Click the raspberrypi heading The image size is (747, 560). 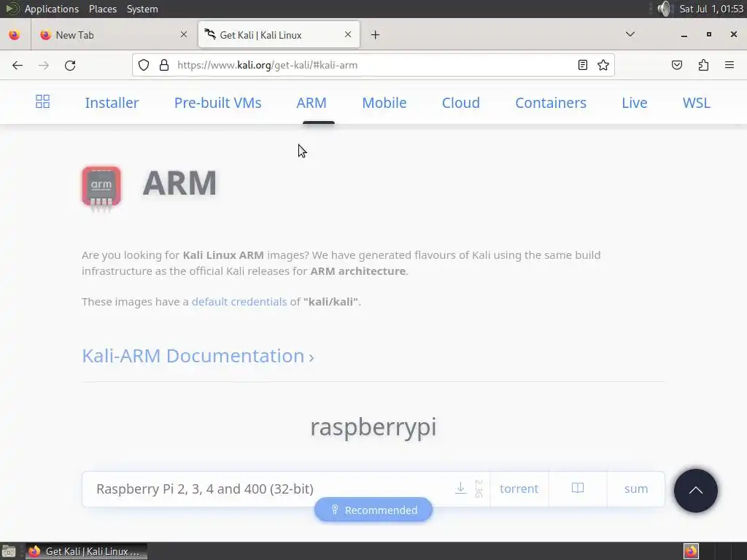[x=373, y=427]
